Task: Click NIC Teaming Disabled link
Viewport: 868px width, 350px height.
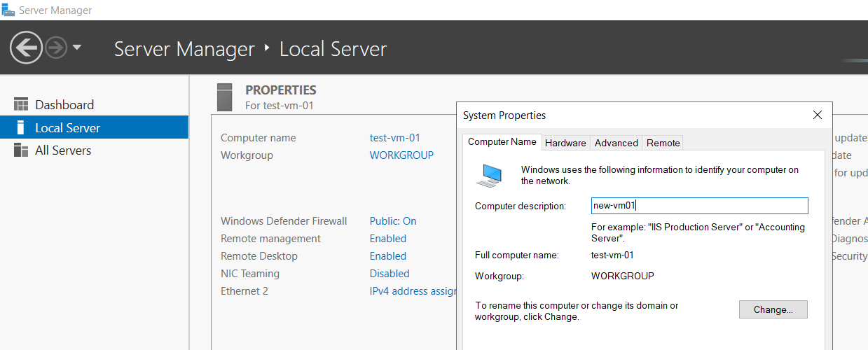Action: (390, 274)
